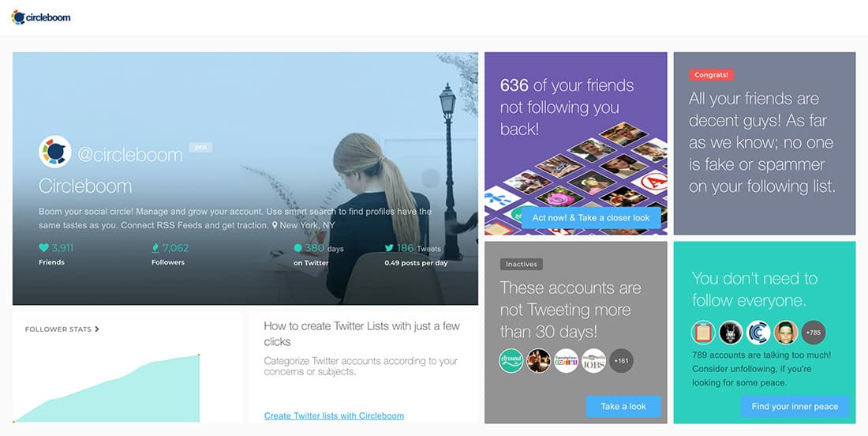Open the clipboard avatar under follow everyone
The height and width of the screenshot is (436, 868).
pyautogui.click(x=704, y=333)
